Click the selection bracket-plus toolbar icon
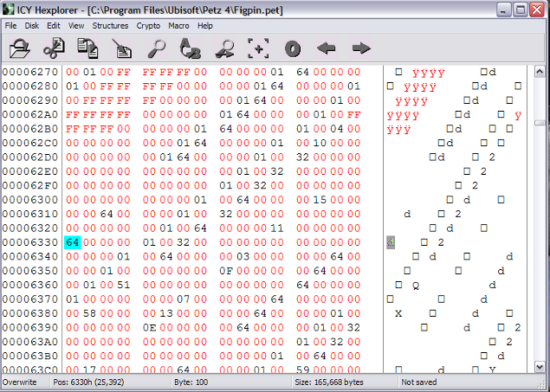 point(258,48)
